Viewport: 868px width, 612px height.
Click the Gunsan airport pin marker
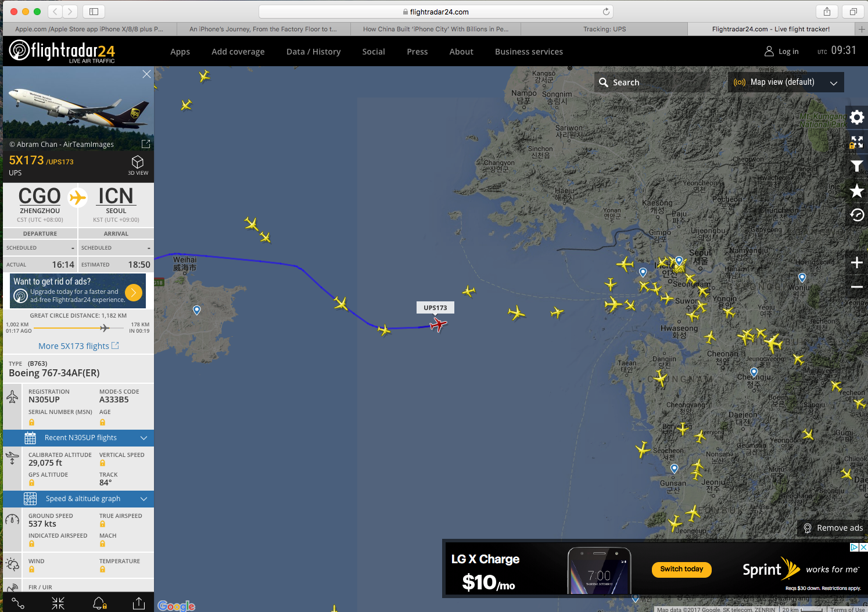coord(674,469)
